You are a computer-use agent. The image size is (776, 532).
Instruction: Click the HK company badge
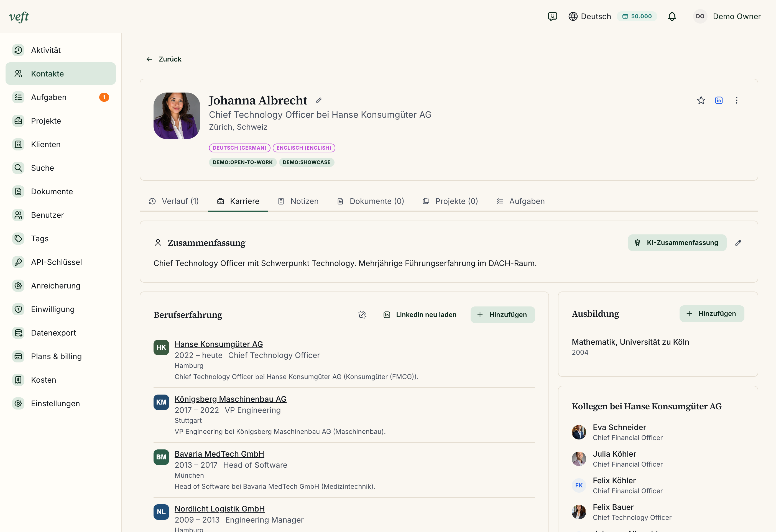(161, 347)
